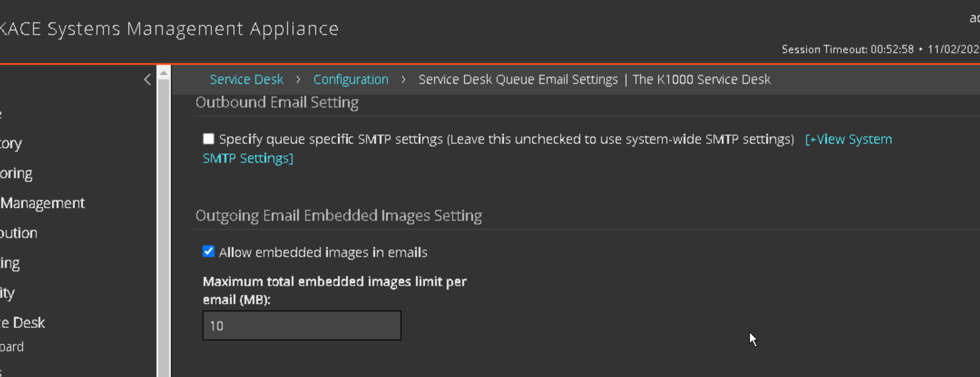Open the admin user menu in header
The image size is (980, 377).
(974, 18)
